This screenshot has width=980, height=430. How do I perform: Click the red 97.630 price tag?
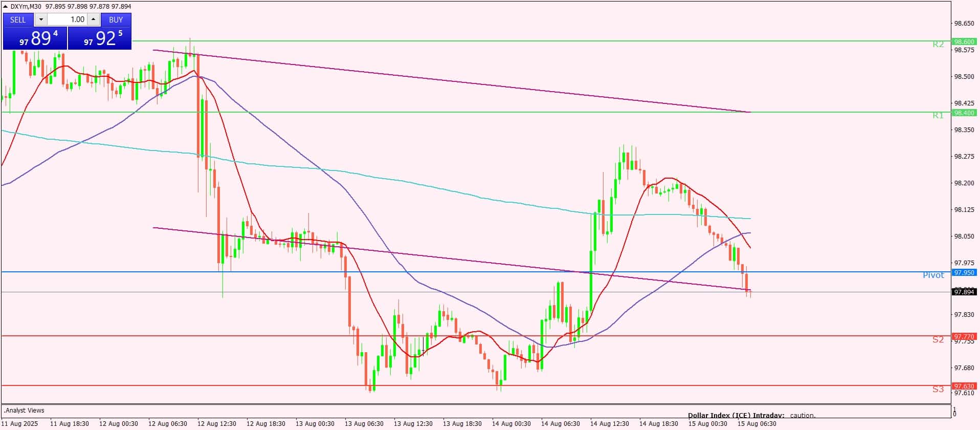(x=964, y=386)
